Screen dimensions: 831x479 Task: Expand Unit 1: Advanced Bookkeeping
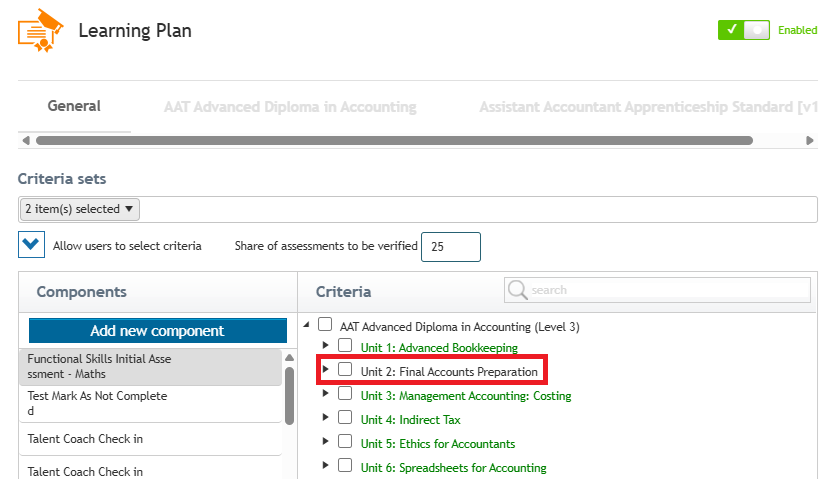coord(325,345)
